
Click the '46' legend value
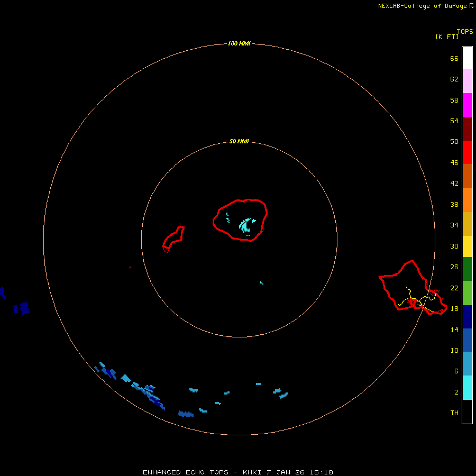[x=454, y=162]
